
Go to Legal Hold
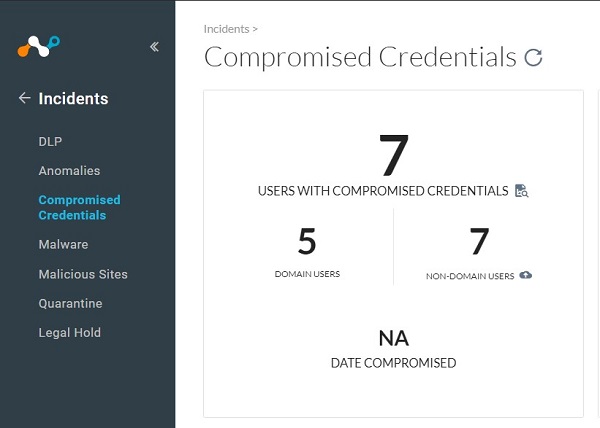coord(69,333)
